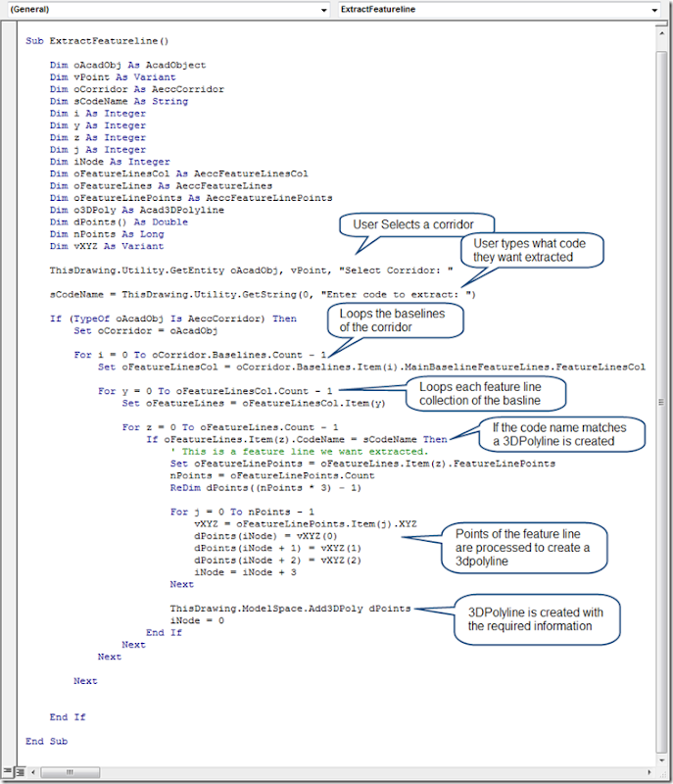673x784 pixels.
Task: Click the green comment 'This is a feature line' line
Action: coord(300,451)
